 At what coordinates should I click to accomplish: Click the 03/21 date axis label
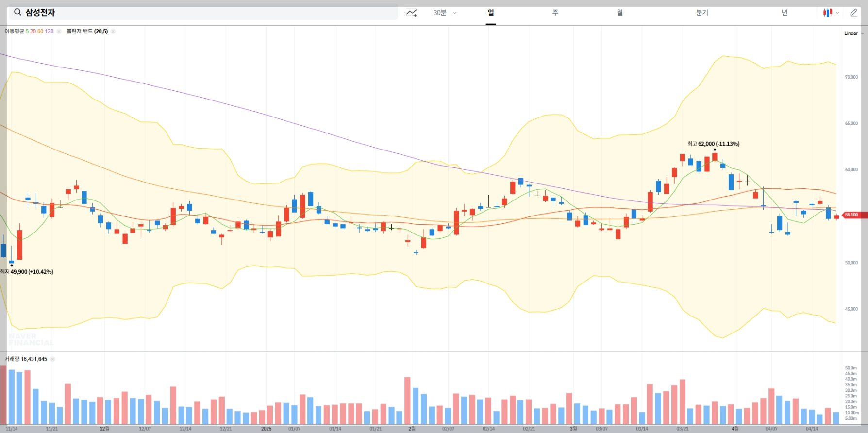point(682,429)
